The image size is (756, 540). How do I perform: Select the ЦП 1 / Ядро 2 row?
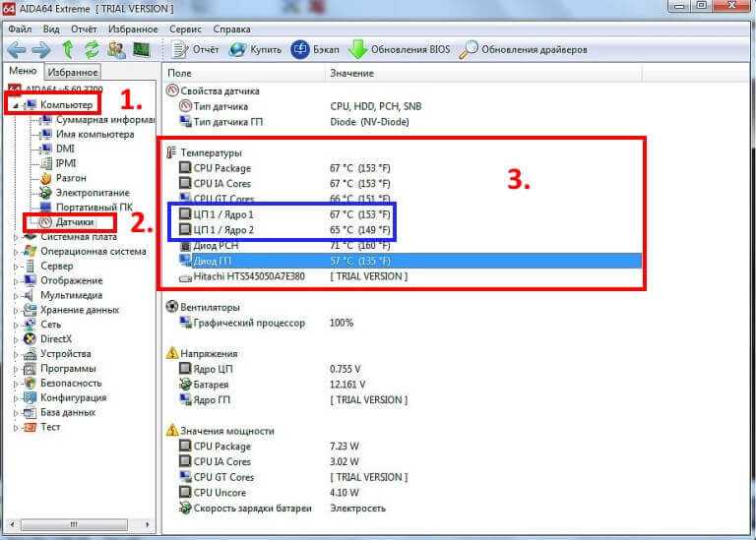click(409, 230)
